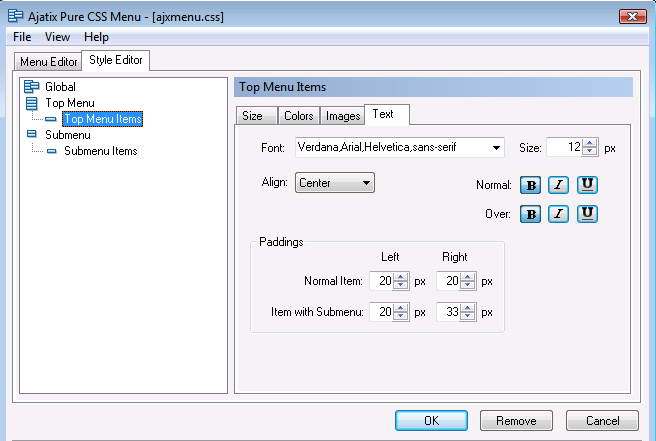Select Top Menu in the style tree
Screen dimensions: 656x441
coord(70,103)
